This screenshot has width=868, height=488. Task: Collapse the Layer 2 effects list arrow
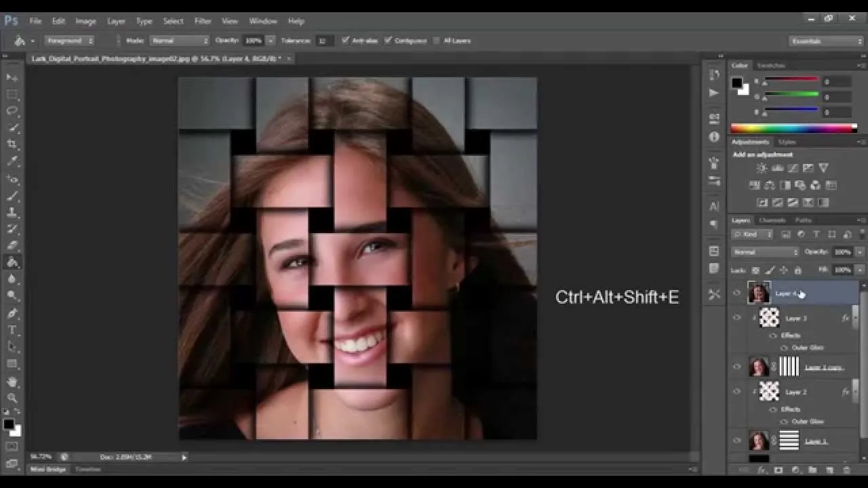coord(856,392)
